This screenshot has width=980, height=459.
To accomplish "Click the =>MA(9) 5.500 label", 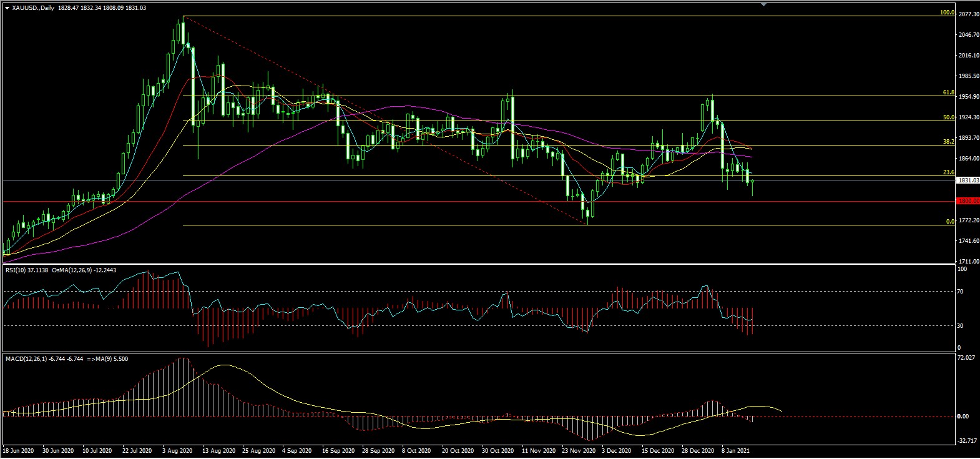I will 107,359.
